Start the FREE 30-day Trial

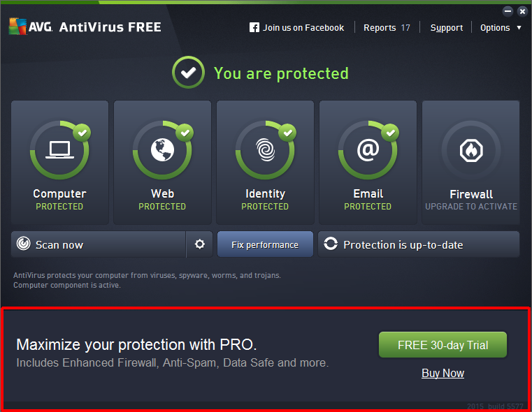[443, 345]
